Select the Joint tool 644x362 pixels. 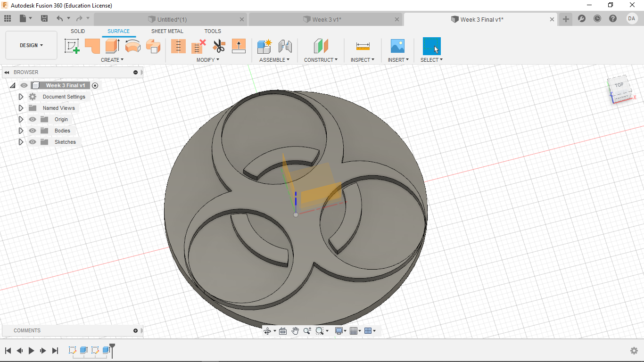[x=285, y=46]
